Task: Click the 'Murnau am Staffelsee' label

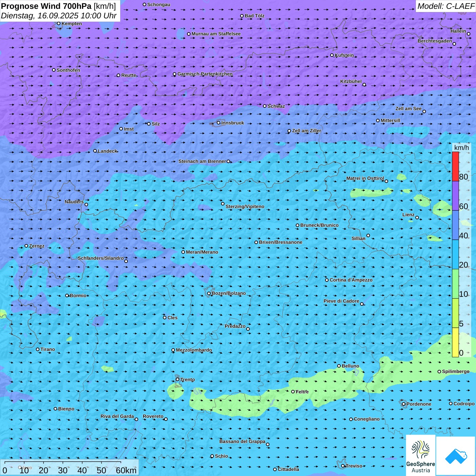Action: pyautogui.click(x=216, y=34)
